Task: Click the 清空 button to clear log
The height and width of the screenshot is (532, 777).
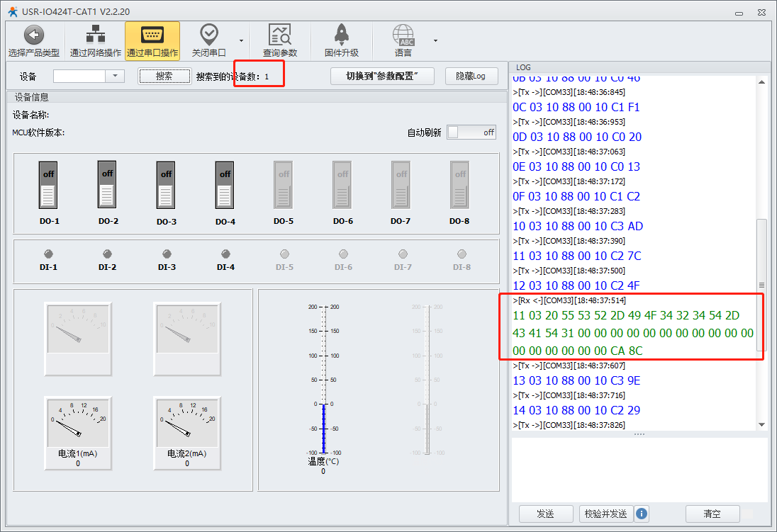Action: point(712,514)
